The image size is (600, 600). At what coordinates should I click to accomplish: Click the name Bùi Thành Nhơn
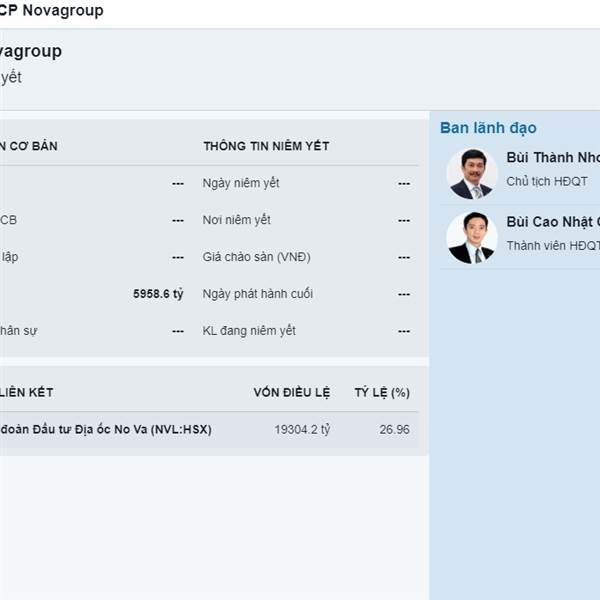tap(553, 157)
